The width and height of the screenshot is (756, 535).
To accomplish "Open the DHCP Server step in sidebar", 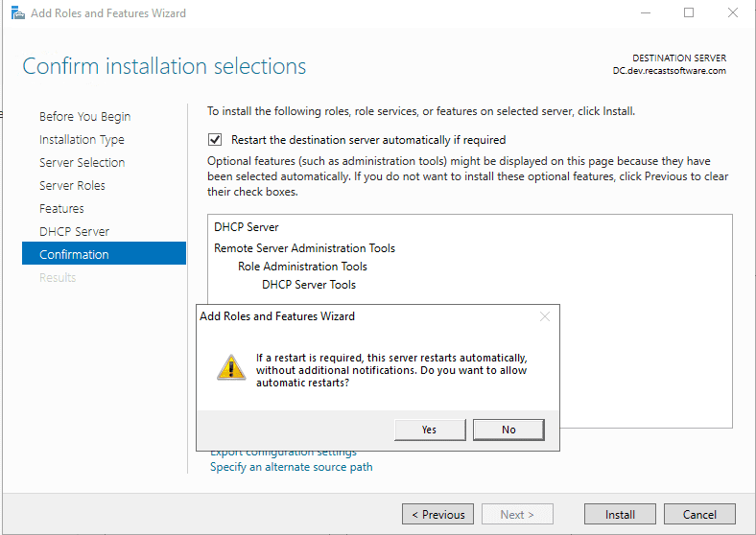I will tap(74, 231).
